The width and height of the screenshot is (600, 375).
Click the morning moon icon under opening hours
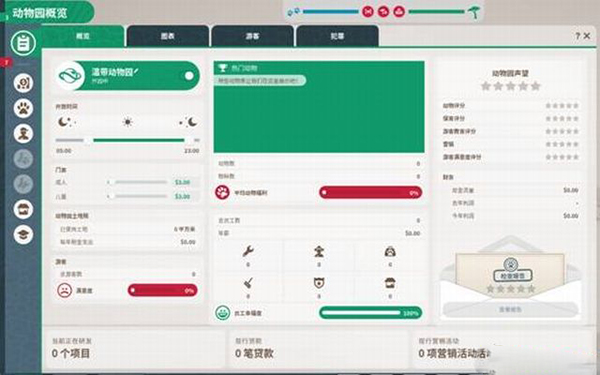tap(66, 122)
